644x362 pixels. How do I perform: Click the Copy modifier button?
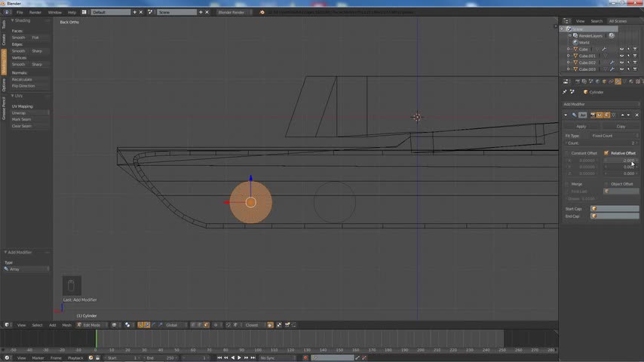(x=621, y=127)
